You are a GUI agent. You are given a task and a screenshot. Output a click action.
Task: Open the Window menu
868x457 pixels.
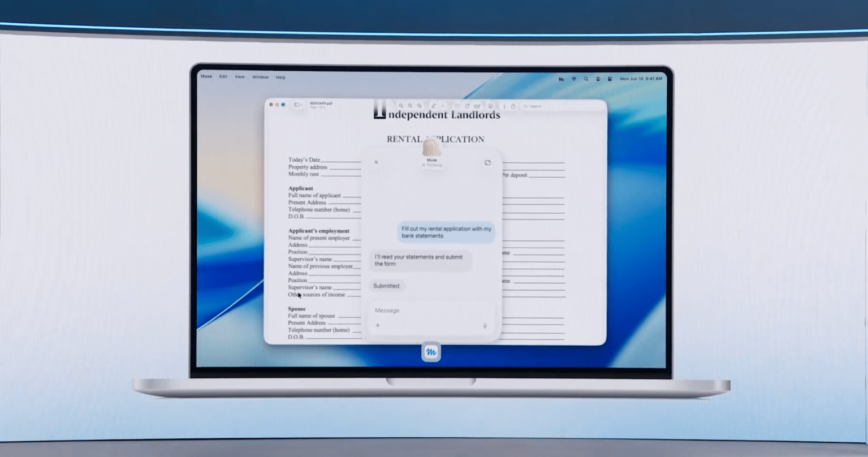[261, 77]
